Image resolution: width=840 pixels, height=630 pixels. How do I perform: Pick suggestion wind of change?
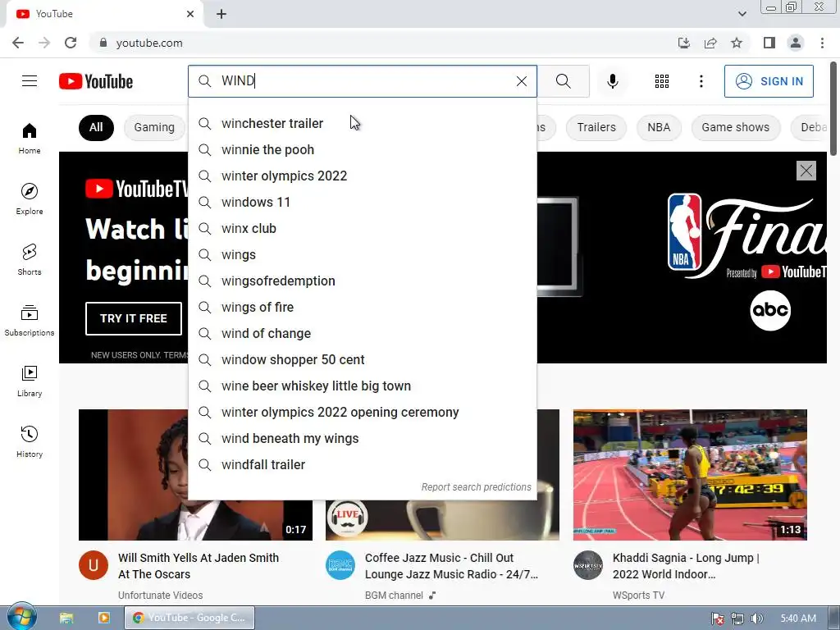(x=363, y=333)
